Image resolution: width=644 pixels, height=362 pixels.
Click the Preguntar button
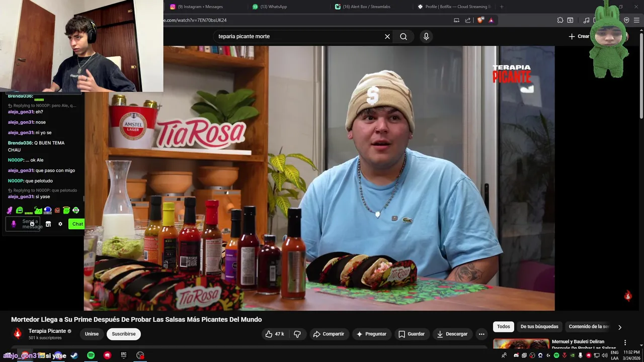[x=371, y=334]
